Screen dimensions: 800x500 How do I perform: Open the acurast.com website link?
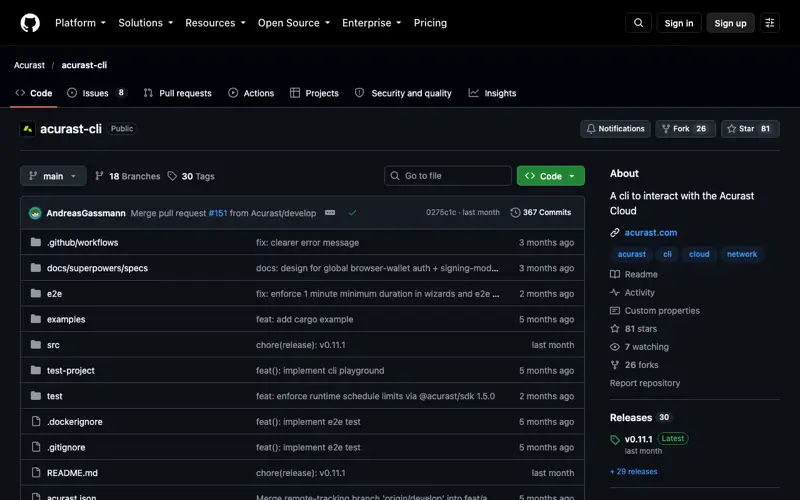point(651,233)
